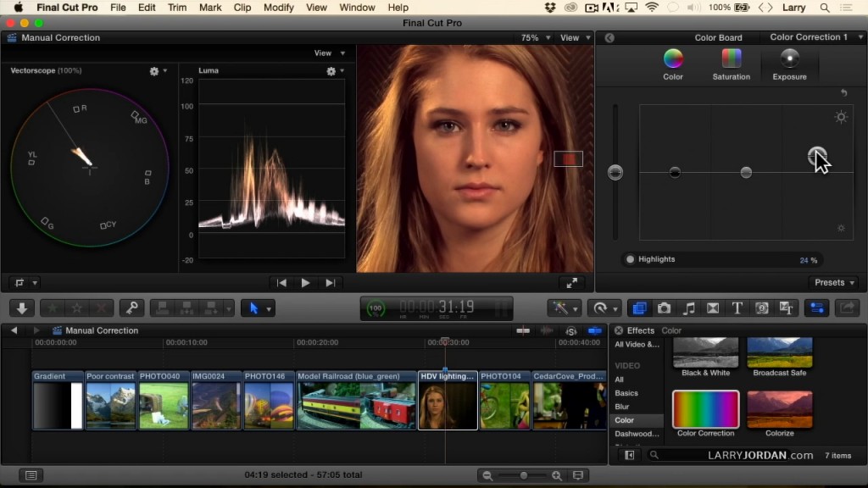Expand the Retime menu arrow
The image size is (868, 488).
point(615,308)
